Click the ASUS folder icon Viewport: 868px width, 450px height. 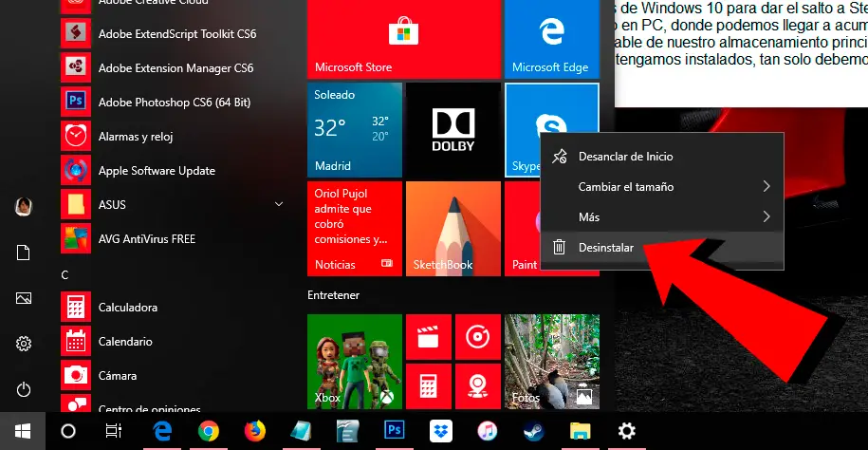coord(76,204)
